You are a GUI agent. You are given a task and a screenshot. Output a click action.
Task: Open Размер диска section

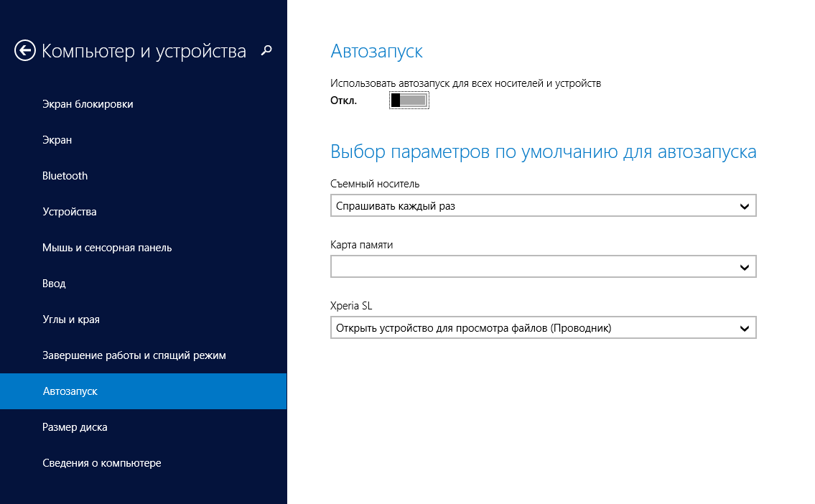point(75,427)
